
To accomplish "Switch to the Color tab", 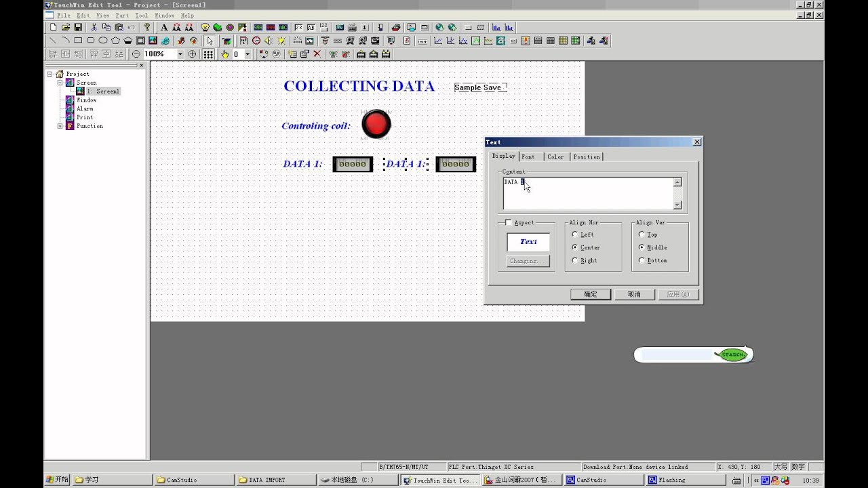I will click(x=556, y=157).
